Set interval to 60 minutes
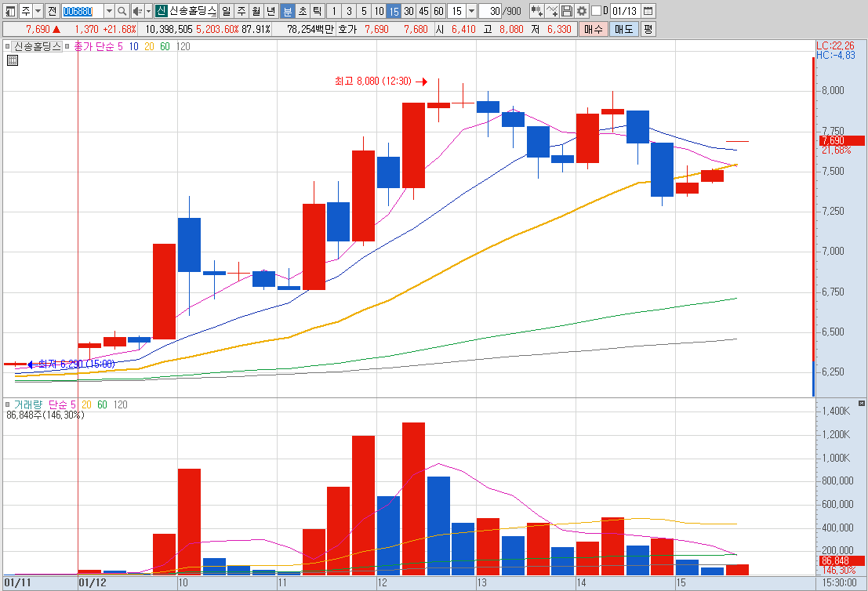This screenshot has height=591, width=868. (438, 11)
